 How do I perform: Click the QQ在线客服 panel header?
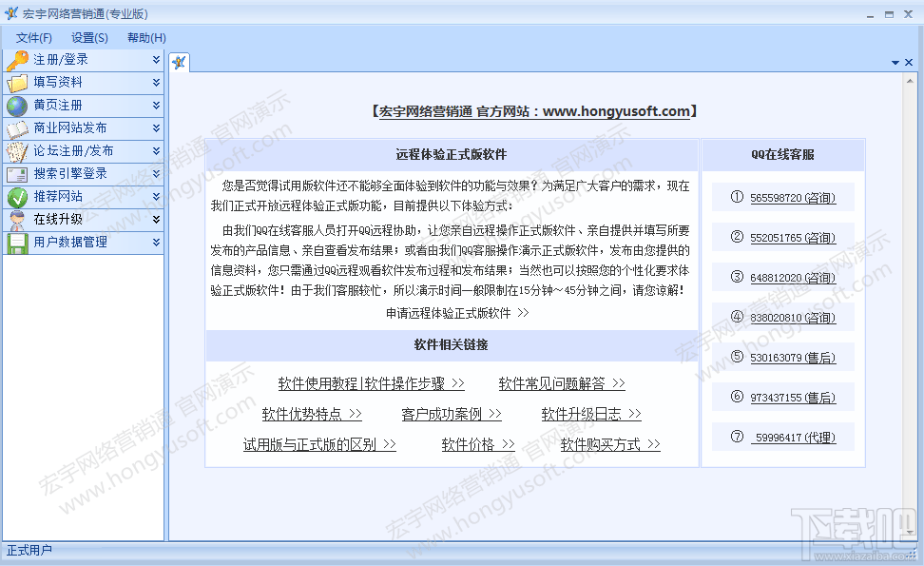782,154
